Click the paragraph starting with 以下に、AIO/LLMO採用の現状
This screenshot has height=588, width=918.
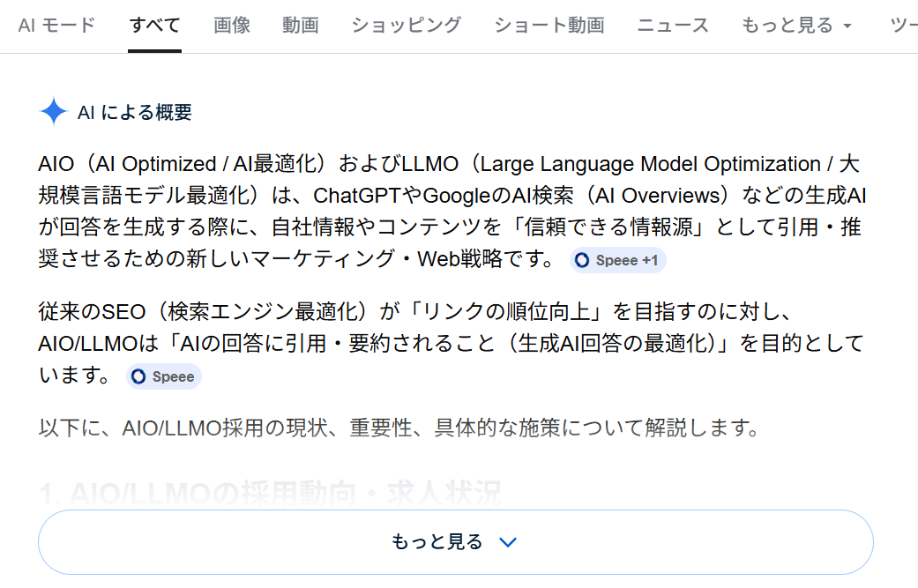pyautogui.click(x=399, y=429)
